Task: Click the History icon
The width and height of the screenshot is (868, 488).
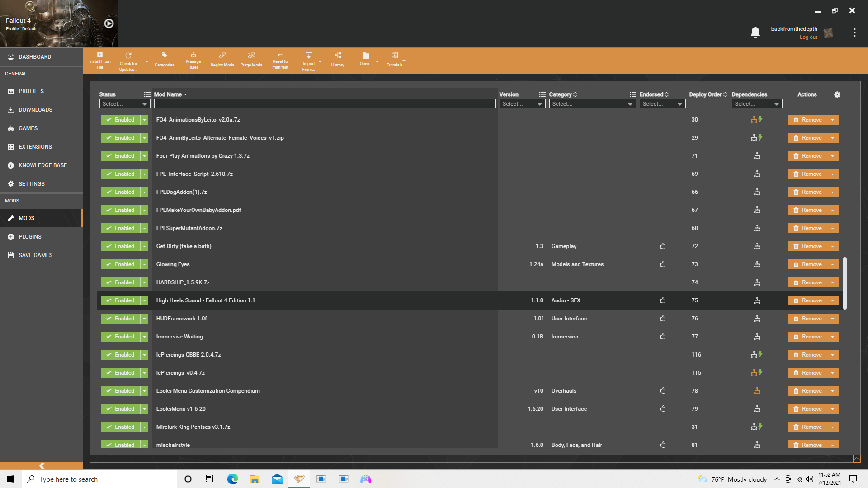Action: [337, 60]
